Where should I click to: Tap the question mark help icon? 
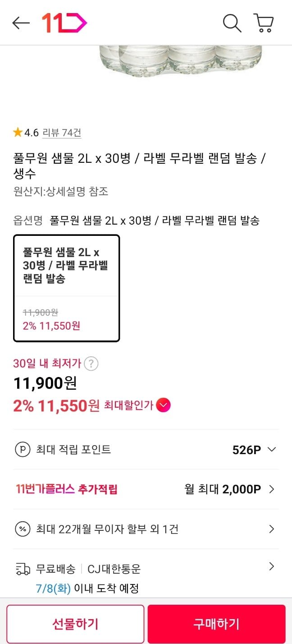[91, 363]
